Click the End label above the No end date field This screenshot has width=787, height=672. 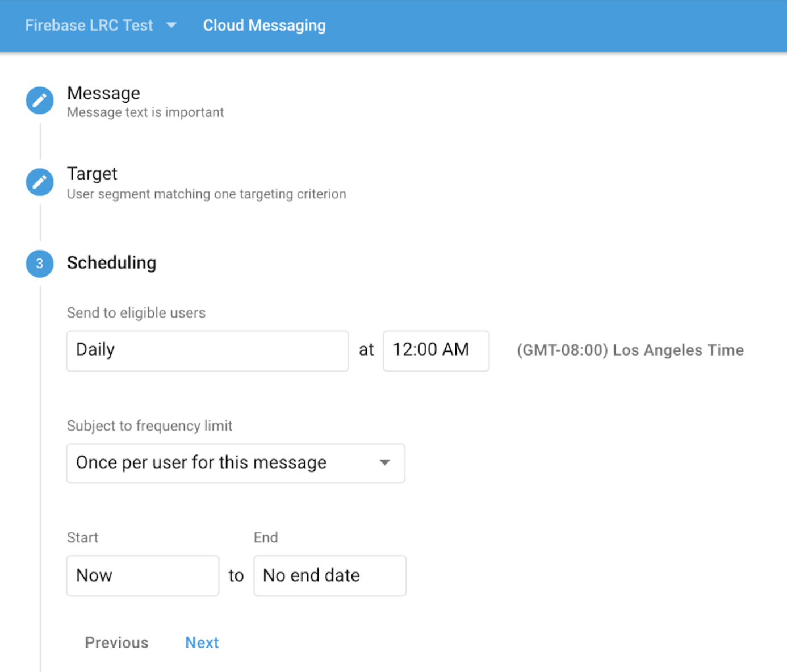click(266, 537)
